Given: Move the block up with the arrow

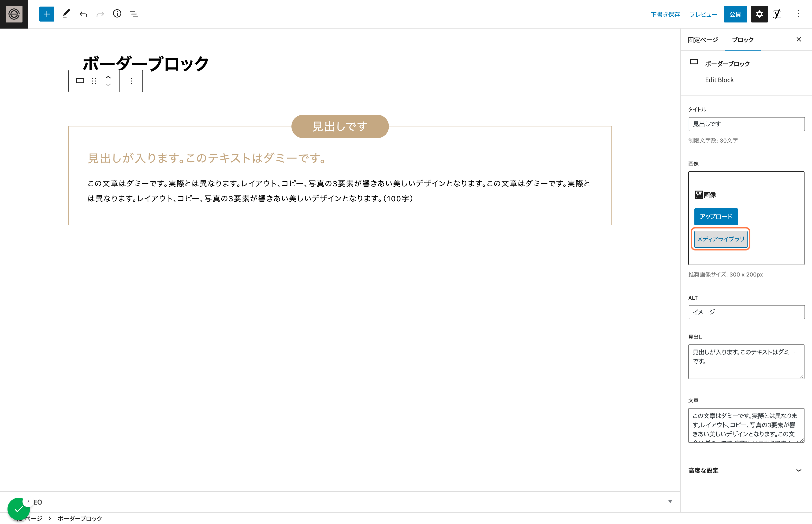Looking at the screenshot, I should click(108, 77).
